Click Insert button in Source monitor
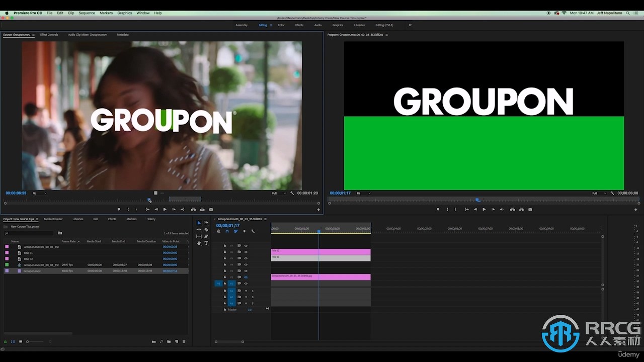 pyautogui.click(x=193, y=209)
